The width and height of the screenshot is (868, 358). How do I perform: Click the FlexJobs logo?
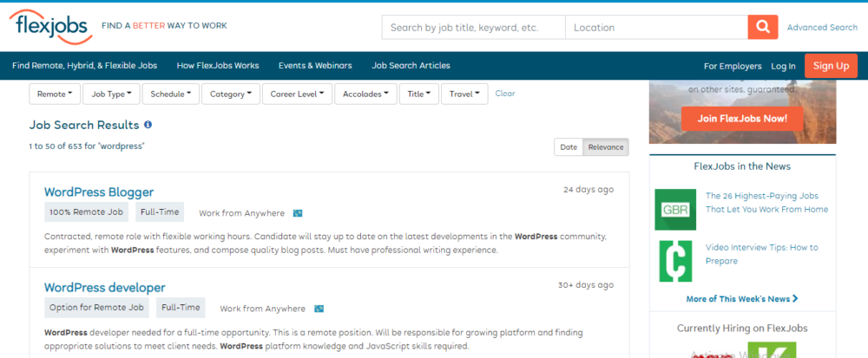pos(51,27)
